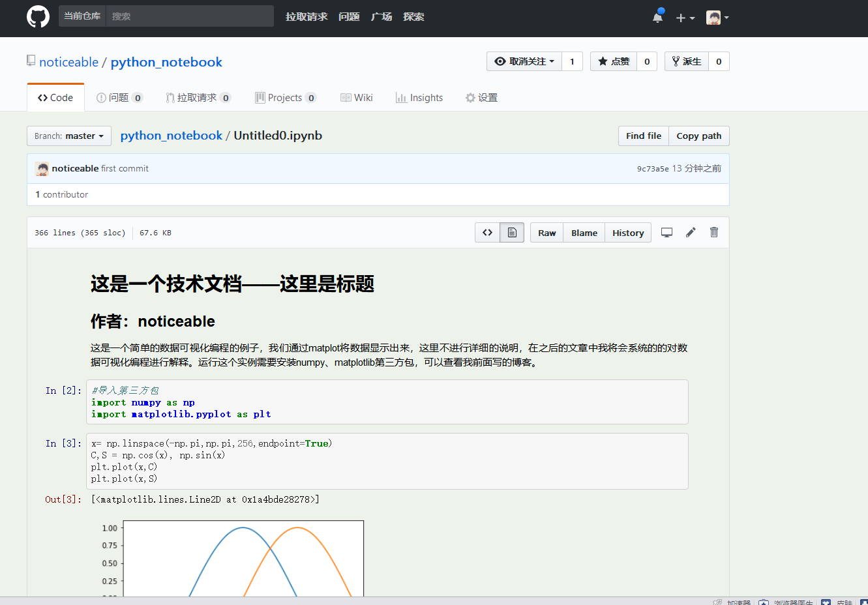Go to python_notebook breadcrumb link

[172, 136]
